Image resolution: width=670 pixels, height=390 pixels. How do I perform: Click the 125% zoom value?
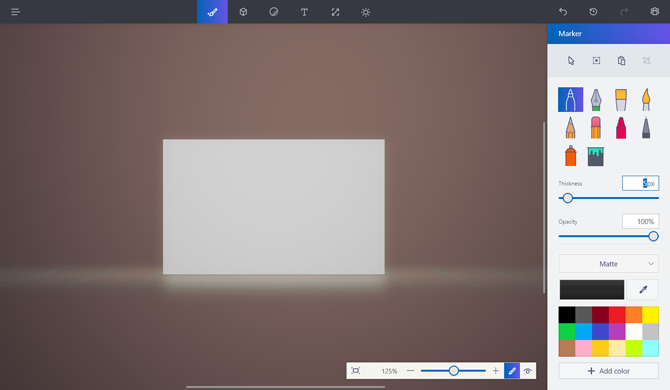click(x=389, y=371)
